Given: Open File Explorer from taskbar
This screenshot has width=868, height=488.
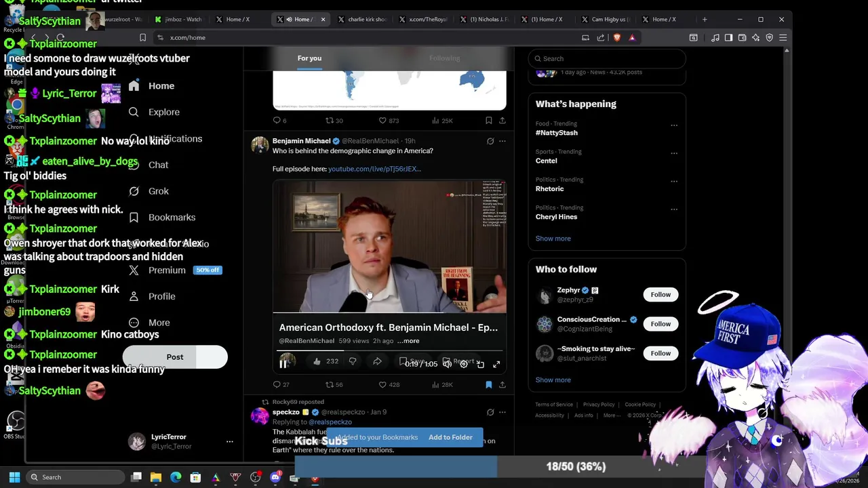Looking at the screenshot, I should coord(156,478).
